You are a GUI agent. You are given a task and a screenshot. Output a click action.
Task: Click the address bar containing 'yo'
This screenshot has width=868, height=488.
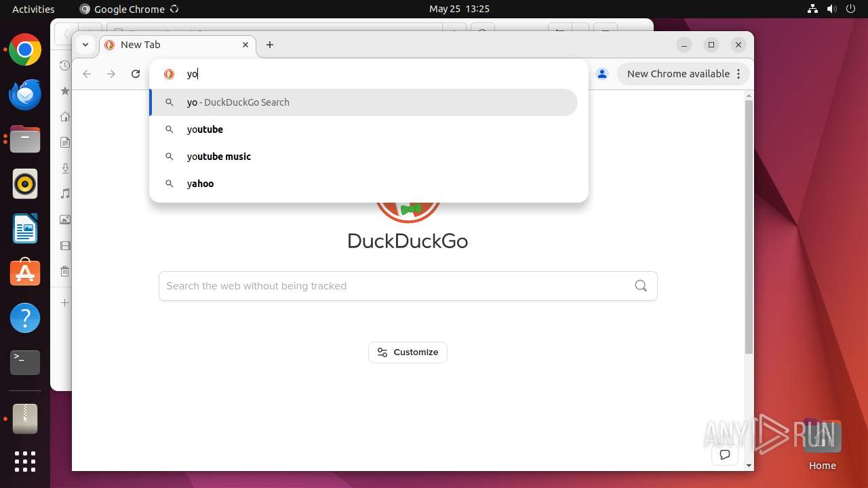coord(368,74)
